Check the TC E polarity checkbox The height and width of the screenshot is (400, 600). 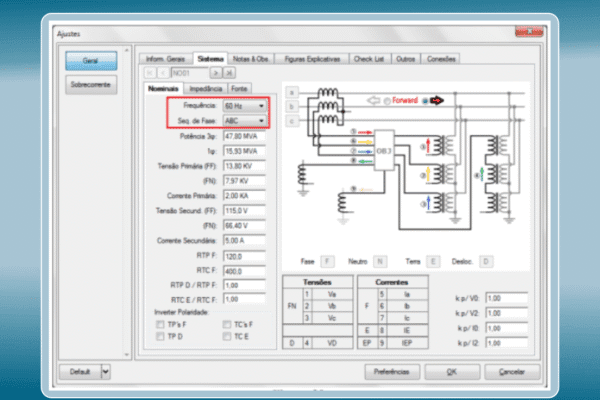[225, 338]
